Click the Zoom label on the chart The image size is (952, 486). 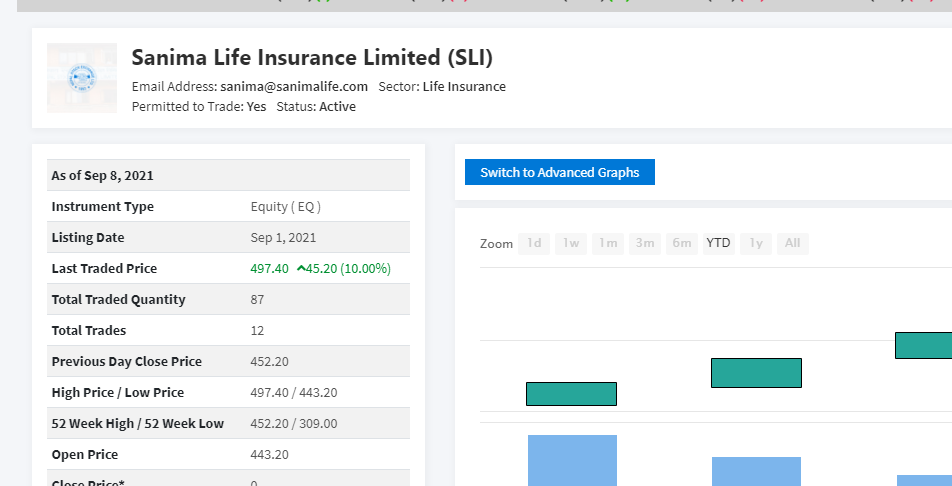(497, 244)
